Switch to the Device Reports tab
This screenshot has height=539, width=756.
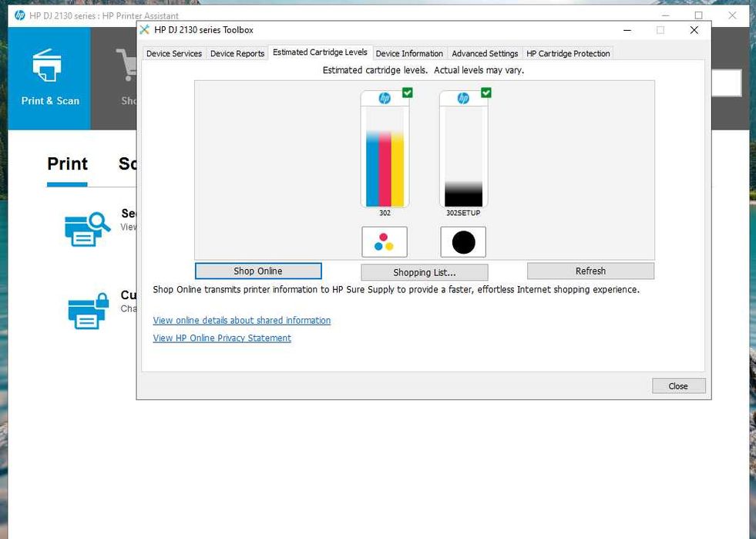[x=237, y=53]
